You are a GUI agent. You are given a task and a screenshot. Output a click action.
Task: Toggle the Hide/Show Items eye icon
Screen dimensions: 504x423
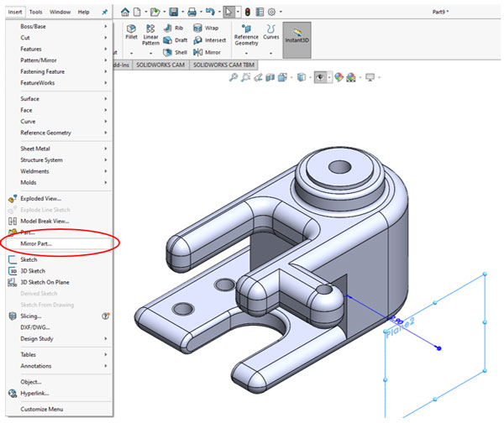pyautogui.click(x=320, y=77)
